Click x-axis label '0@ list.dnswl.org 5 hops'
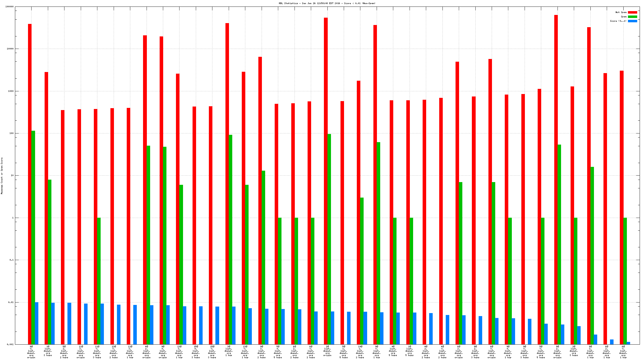The image size is (644, 362). [393, 351]
